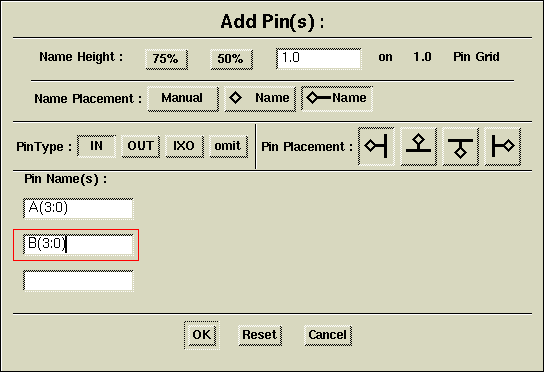The image size is (545, 373).
Task: Set name height to 50%
Action: coord(231,59)
